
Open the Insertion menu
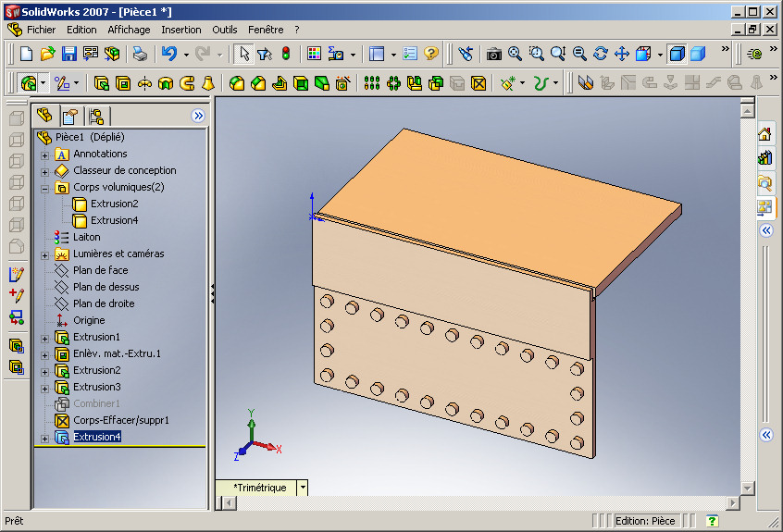181,30
